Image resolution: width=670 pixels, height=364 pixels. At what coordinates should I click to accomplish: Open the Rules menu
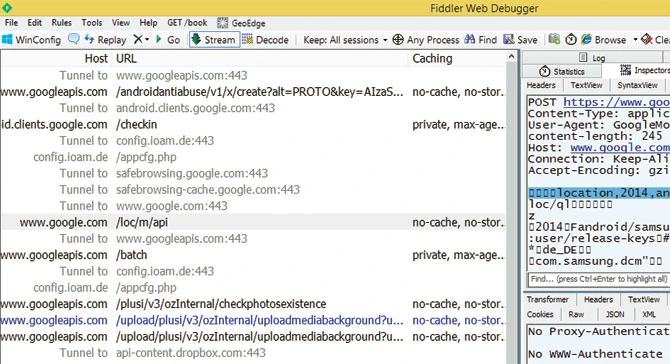click(62, 23)
